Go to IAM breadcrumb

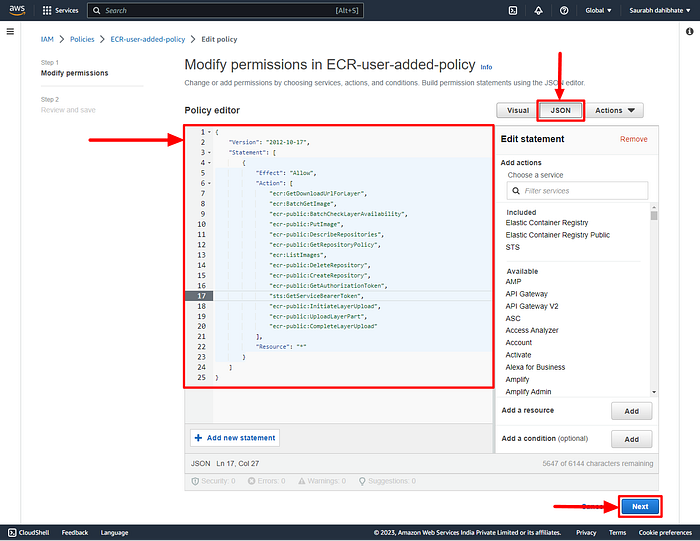(x=47, y=39)
